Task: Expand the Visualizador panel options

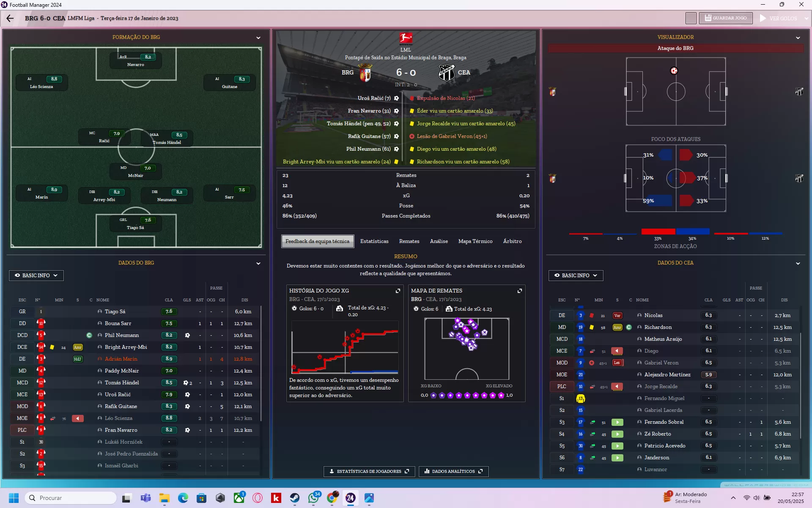Action: click(798, 38)
